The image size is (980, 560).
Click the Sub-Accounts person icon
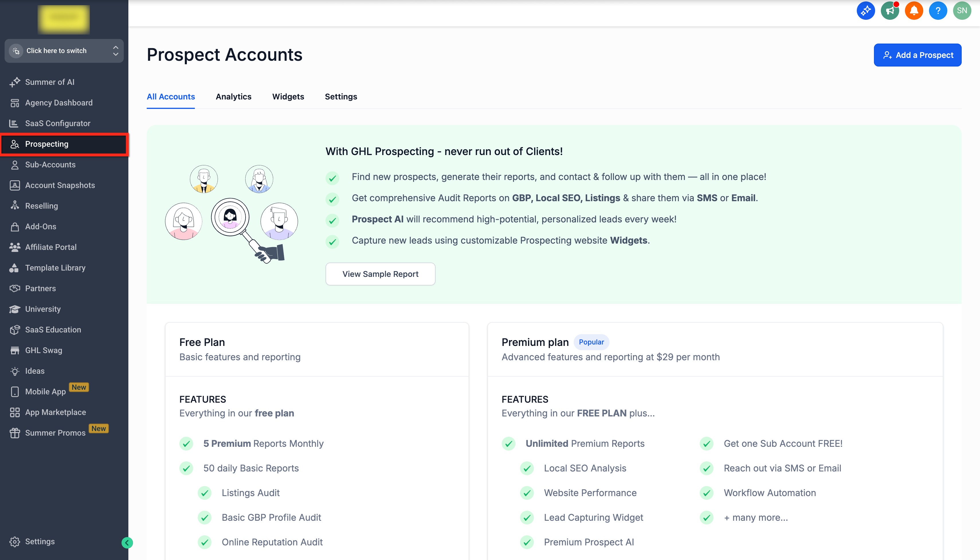point(15,165)
